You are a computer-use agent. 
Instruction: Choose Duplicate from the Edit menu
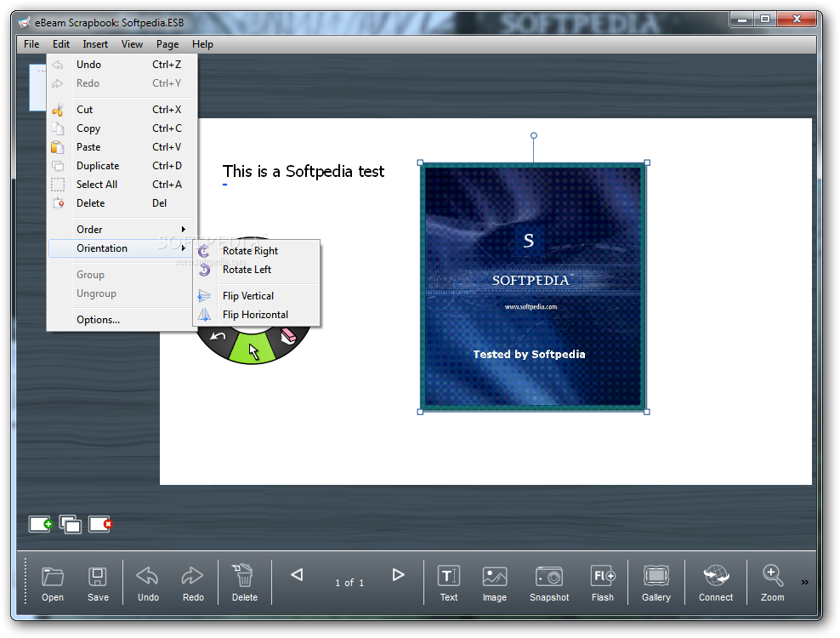point(122,166)
